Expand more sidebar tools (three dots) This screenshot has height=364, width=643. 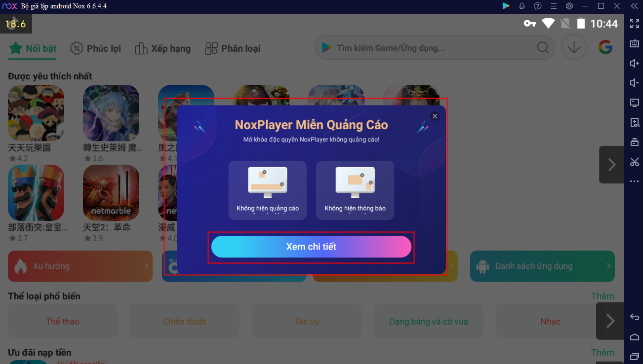635,182
